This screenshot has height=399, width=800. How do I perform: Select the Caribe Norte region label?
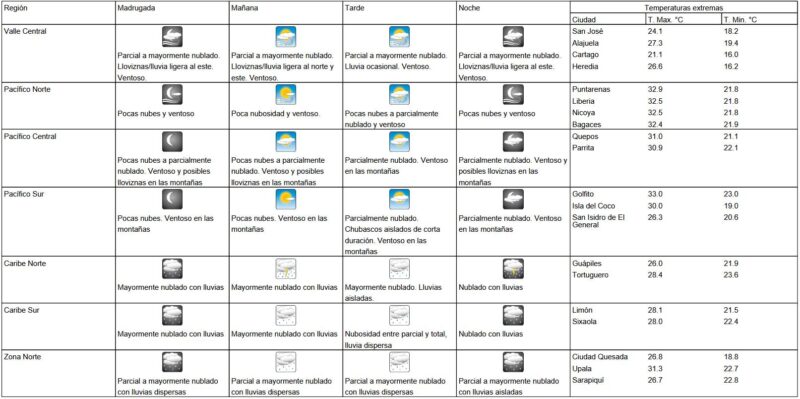pos(24,263)
